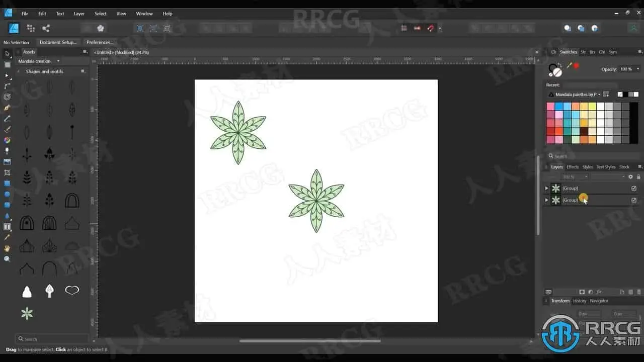The width and height of the screenshot is (644, 362).
Task: Switch to the Designer persona
Action: click(x=14, y=28)
